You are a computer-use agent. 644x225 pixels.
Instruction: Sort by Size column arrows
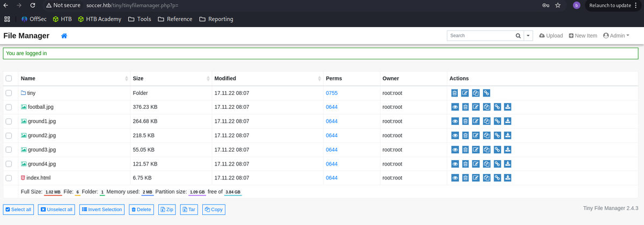(208, 79)
